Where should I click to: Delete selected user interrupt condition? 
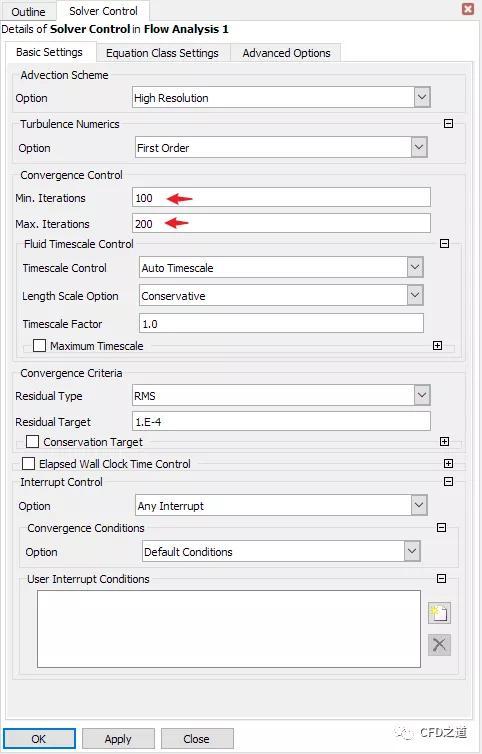439,644
